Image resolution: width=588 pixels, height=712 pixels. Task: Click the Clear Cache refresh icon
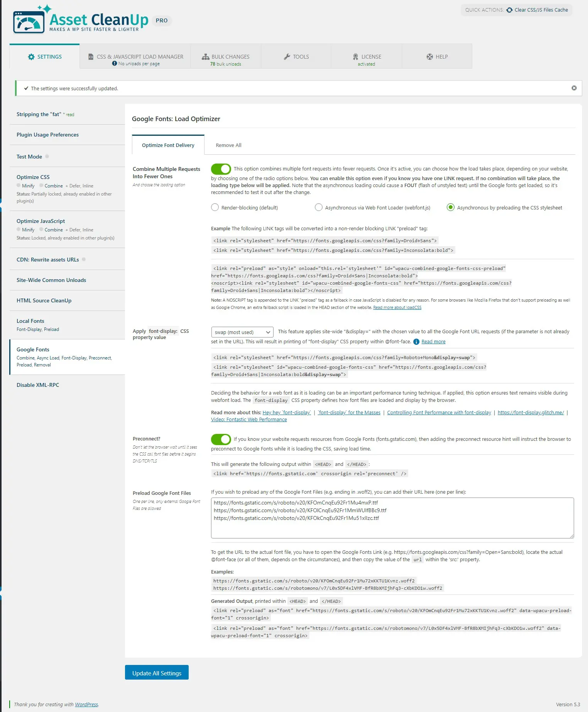(509, 10)
